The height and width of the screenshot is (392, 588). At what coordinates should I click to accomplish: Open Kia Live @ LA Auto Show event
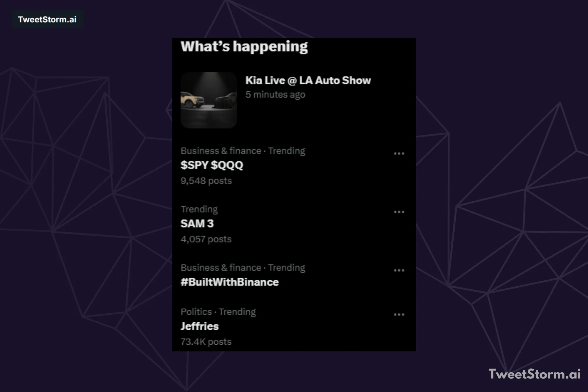[x=308, y=81]
